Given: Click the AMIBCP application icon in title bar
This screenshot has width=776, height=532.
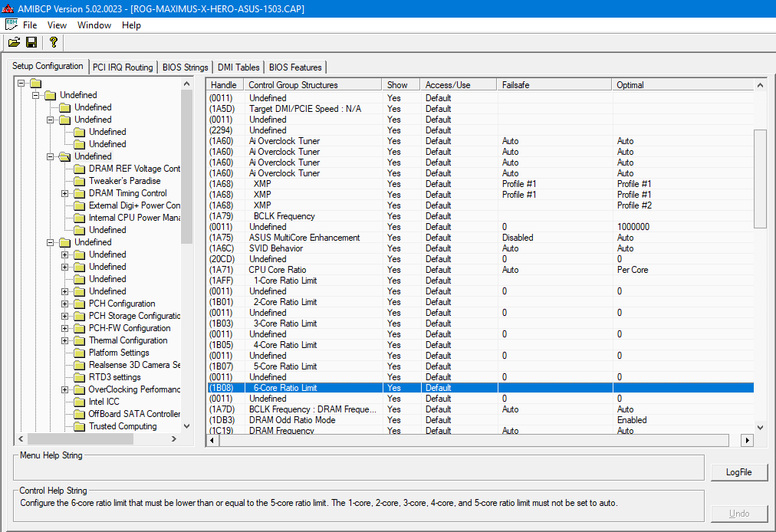Looking at the screenshot, I should 8,8.
